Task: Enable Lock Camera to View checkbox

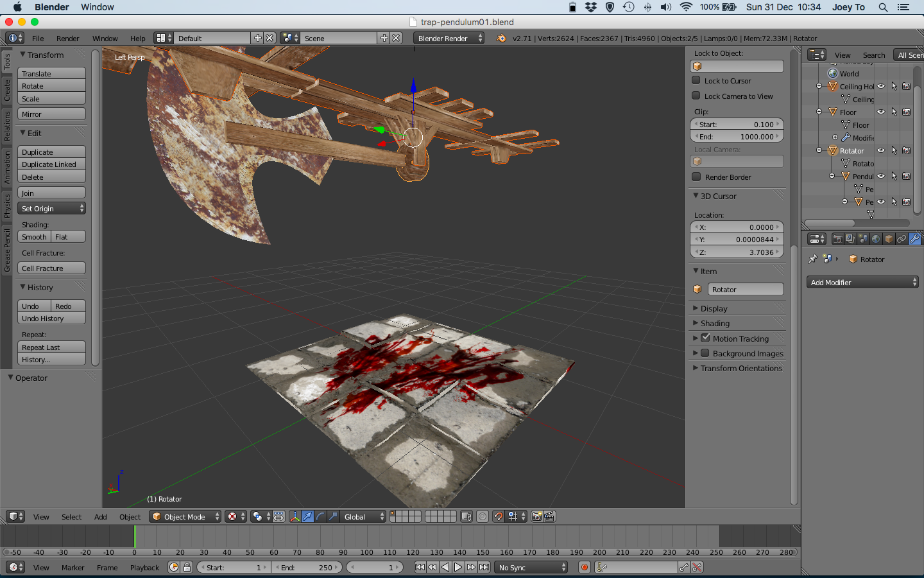Action: [x=696, y=96]
